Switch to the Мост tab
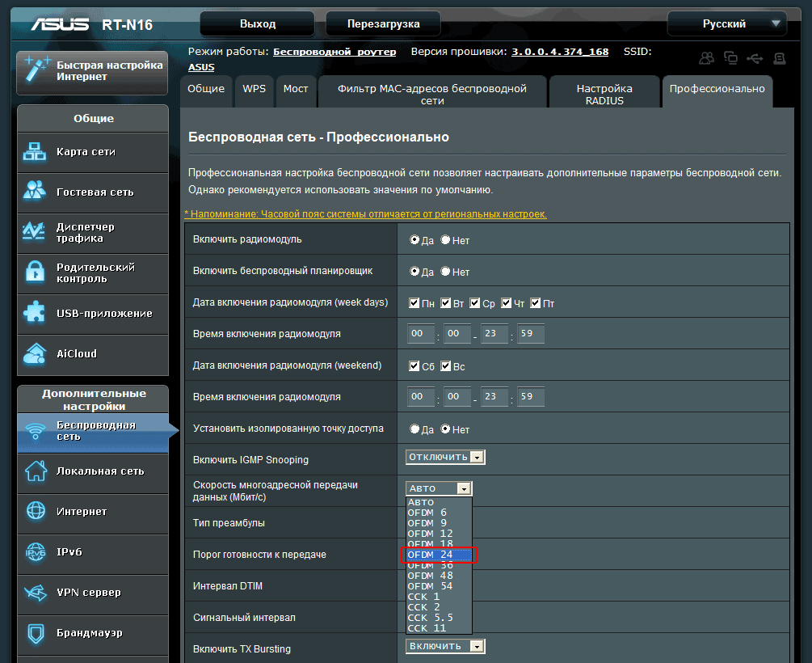Viewport: 812px width, 663px height. click(296, 91)
